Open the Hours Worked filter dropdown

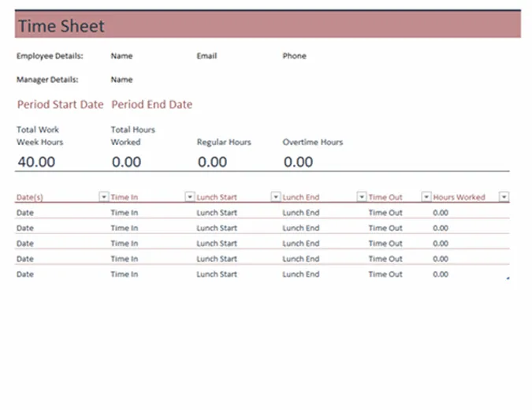point(504,196)
